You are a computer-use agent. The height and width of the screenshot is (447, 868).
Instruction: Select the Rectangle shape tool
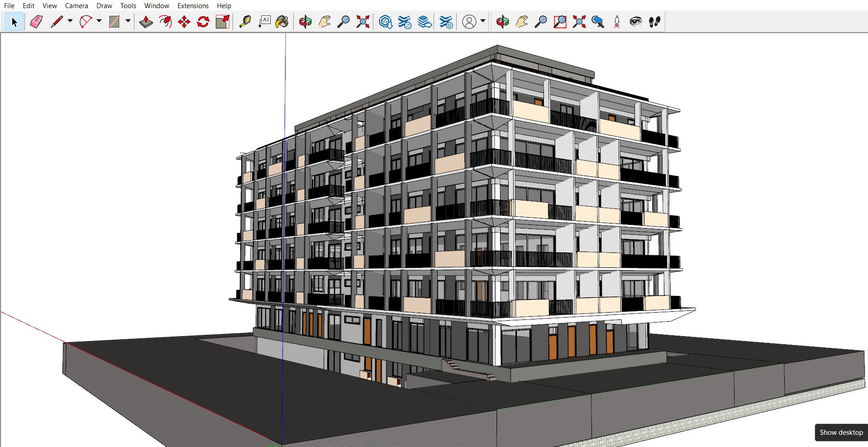click(114, 22)
